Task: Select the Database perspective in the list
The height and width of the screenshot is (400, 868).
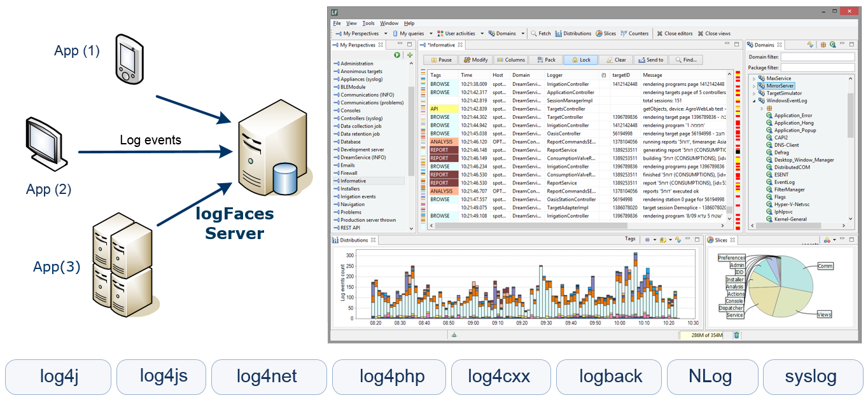Action: click(x=350, y=142)
